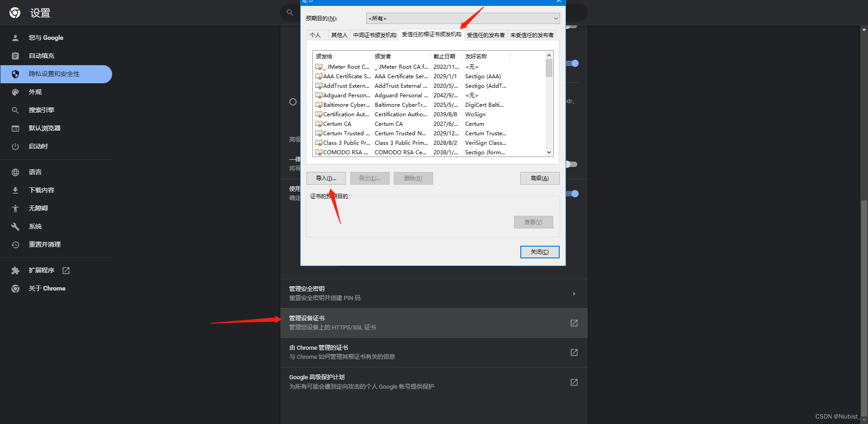Toggle the gray switch beside the 一律 setting

[571, 164]
